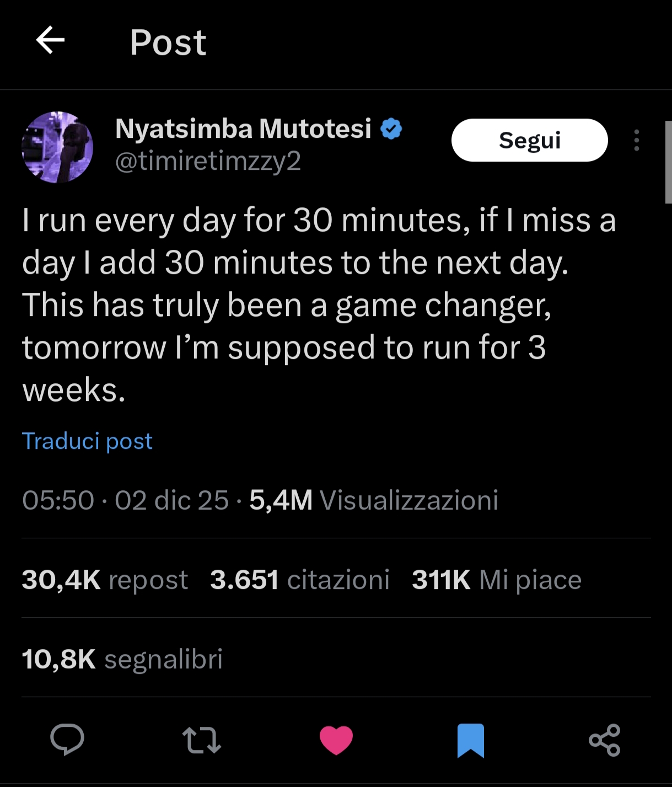Screen dimensions: 672x787
Task: View the 30,4K repost list
Action: (105, 580)
